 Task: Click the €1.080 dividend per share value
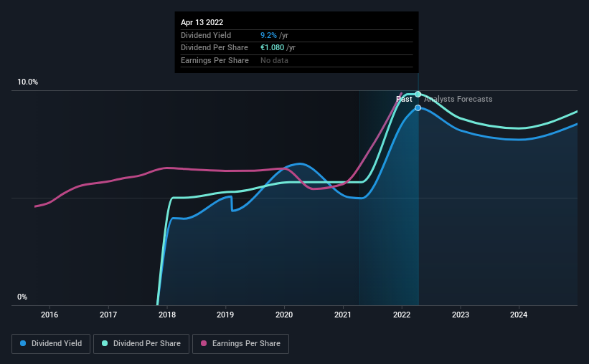click(273, 48)
